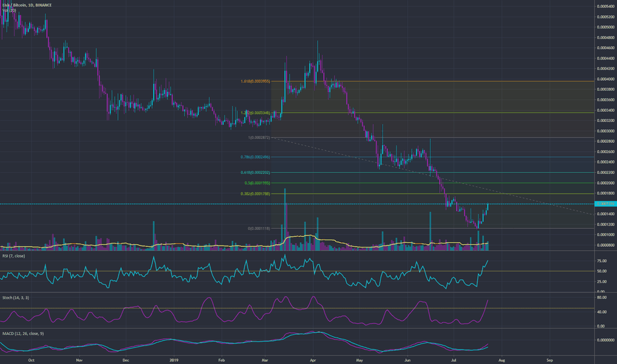Click the Jun label on time axis
The width and height of the screenshot is (617, 364).
tap(407, 360)
